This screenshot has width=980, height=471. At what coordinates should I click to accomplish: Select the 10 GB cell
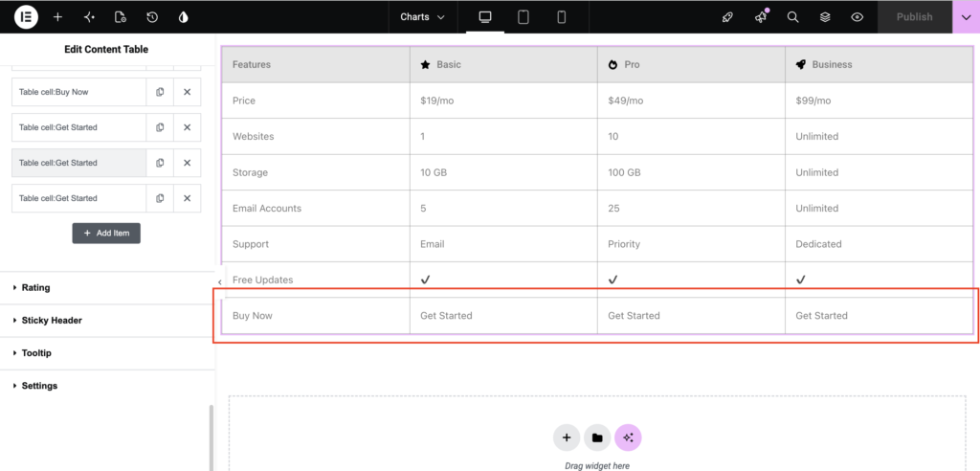[503, 172]
